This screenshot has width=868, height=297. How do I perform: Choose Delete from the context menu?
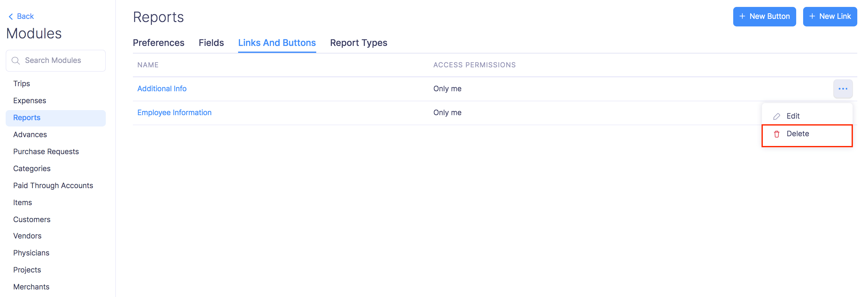pos(797,134)
